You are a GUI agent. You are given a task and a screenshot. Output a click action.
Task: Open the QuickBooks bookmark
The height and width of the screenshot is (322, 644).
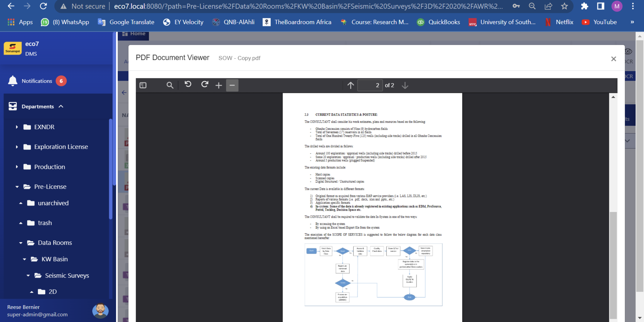438,22
